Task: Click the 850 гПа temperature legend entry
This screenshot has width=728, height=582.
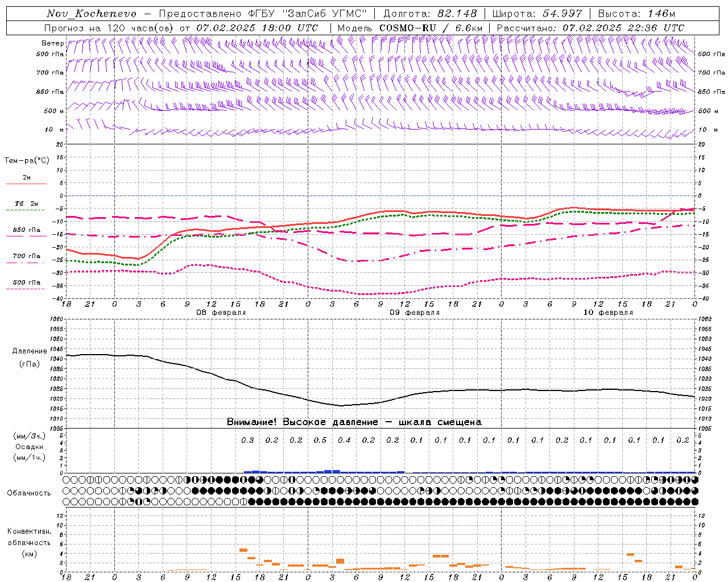Action: pos(27,230)
